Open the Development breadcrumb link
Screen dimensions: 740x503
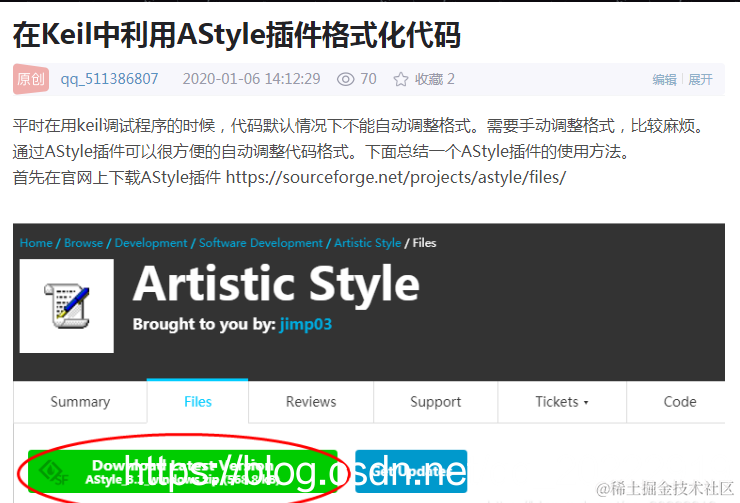click(151, 243)
